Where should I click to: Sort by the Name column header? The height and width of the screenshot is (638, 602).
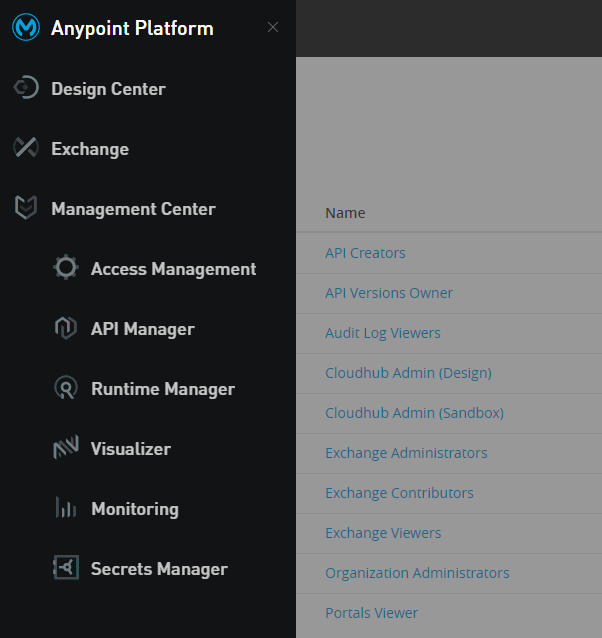pos(345,213)
